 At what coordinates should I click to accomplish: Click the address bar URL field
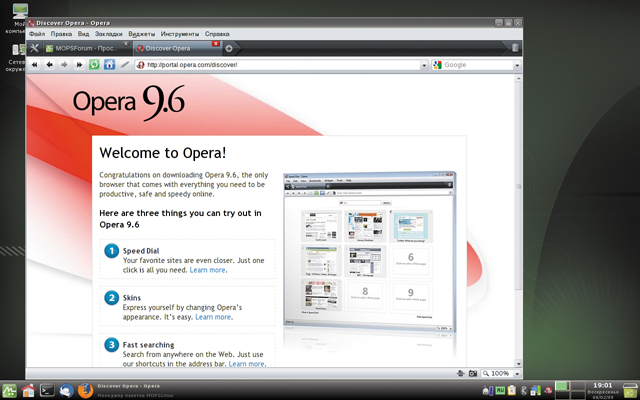coord(278,65)
